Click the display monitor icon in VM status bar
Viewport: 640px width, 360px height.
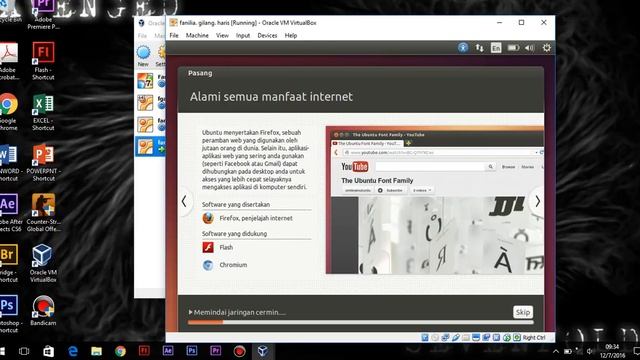(x=476, y=338)
